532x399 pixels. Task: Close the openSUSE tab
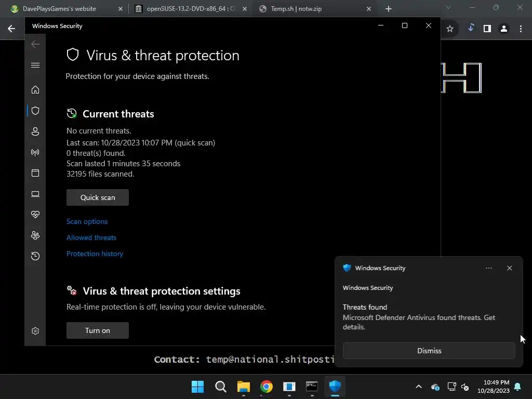coord(245,9)
